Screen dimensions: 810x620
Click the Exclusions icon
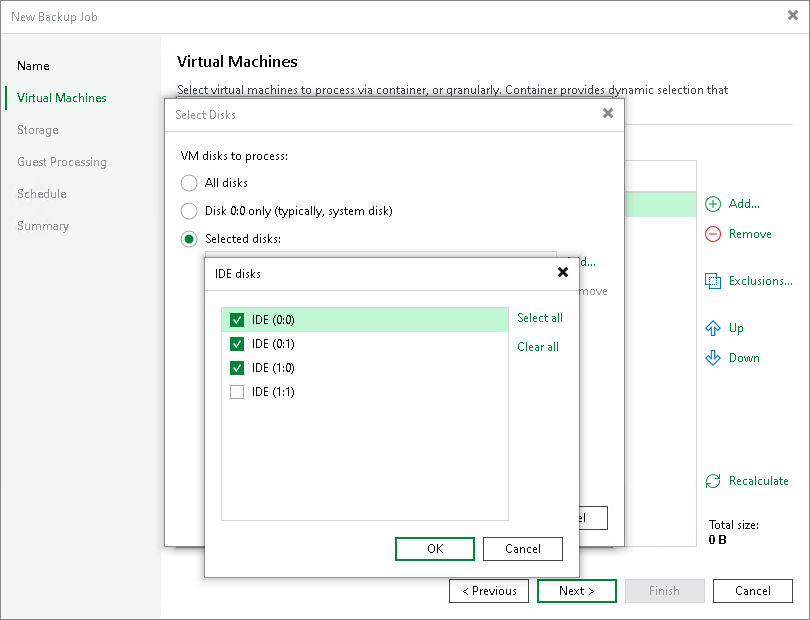[713, 281]
